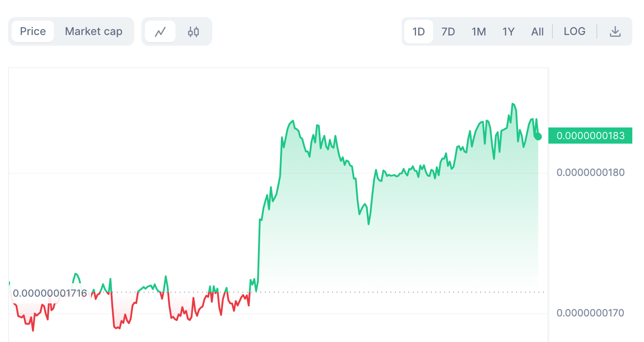Viewport: 644px width, 342px height.
Task: Click the dotted opening-price reference line
Action: click(x=404, y=292)
